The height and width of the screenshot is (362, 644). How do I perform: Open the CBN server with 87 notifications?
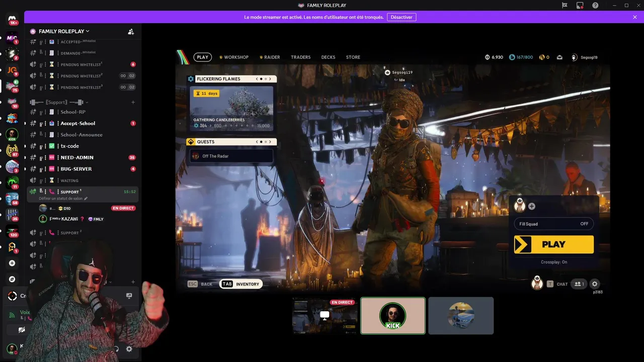pos(12,150)
